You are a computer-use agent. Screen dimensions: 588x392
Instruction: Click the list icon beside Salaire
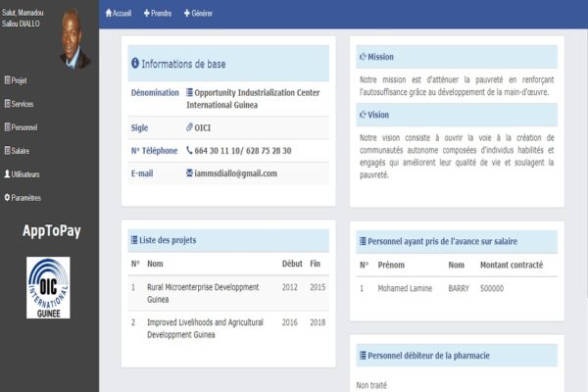click(x=7, y=150)
